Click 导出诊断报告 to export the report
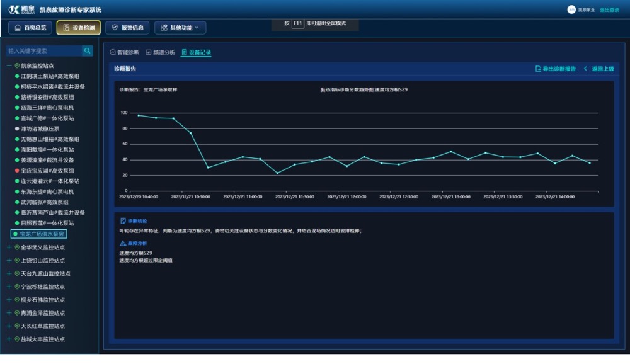630x364 pixels. tap(555, 69)
